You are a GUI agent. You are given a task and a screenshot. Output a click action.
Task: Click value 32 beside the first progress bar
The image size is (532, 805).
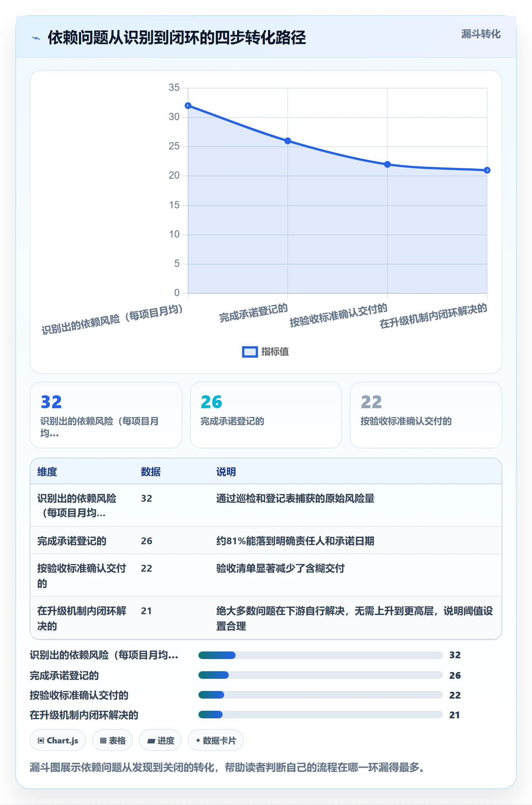click(x=455, y=655)
